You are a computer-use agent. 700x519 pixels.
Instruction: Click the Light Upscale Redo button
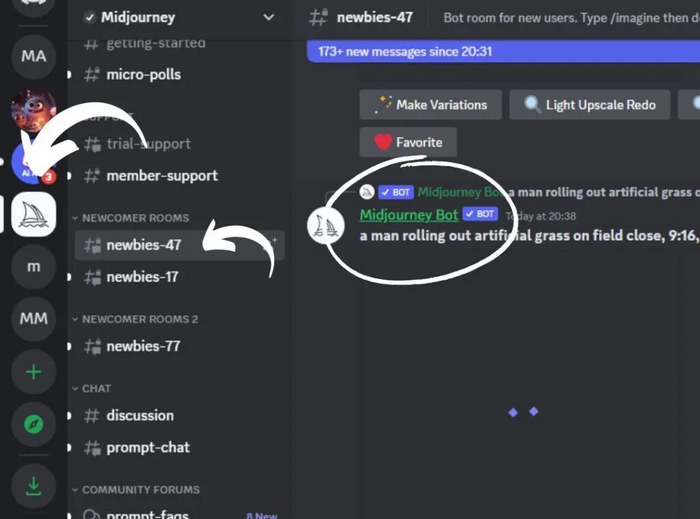(x=590, y=105)
